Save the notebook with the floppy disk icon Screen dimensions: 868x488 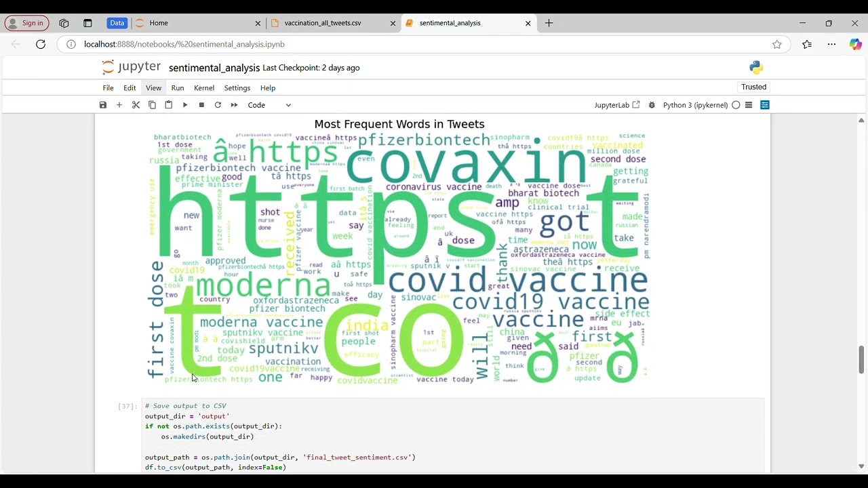coord(103,105)
